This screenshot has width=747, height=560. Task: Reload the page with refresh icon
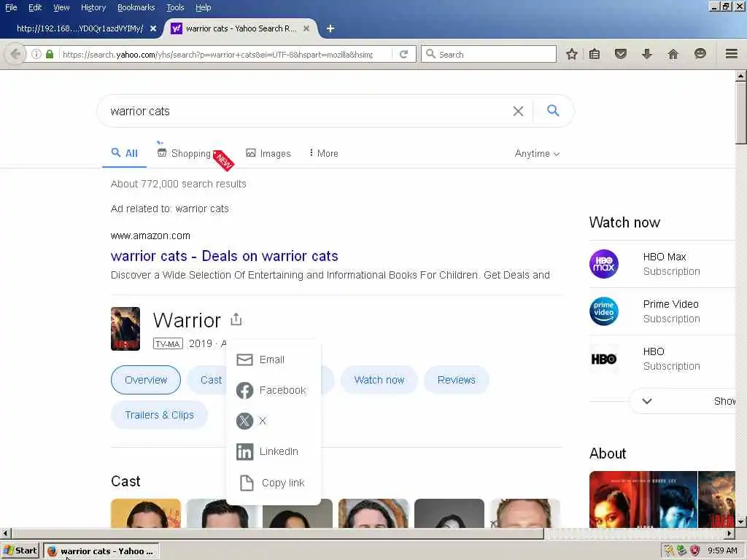403,54
